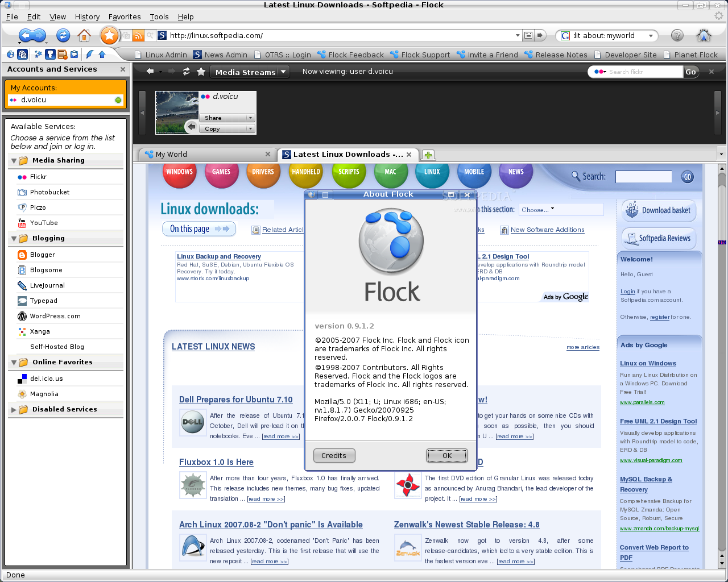Go to the home page icon
728x582 pixels.
[84, 36]
